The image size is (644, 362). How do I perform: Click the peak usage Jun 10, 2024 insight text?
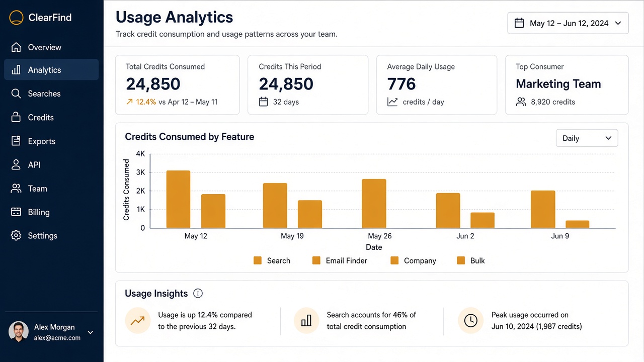point(537,321)
